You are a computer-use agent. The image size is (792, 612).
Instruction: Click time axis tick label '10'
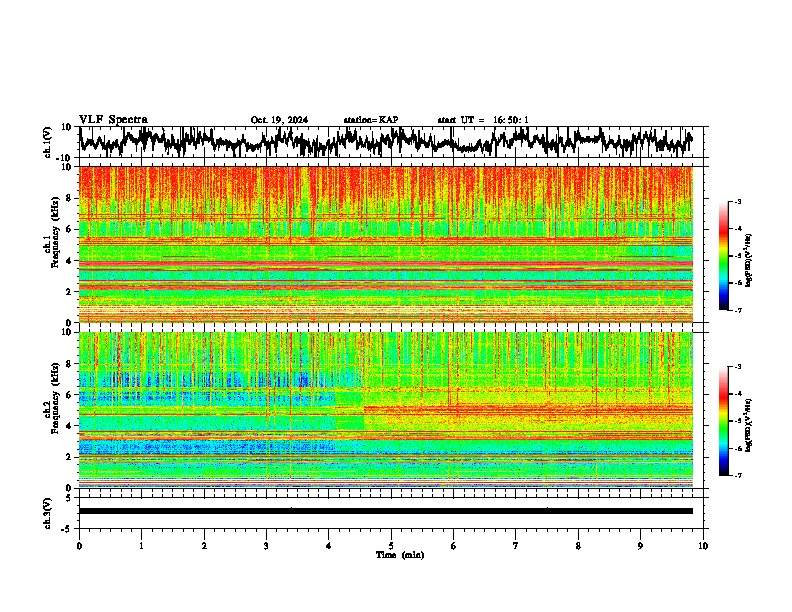703,546
